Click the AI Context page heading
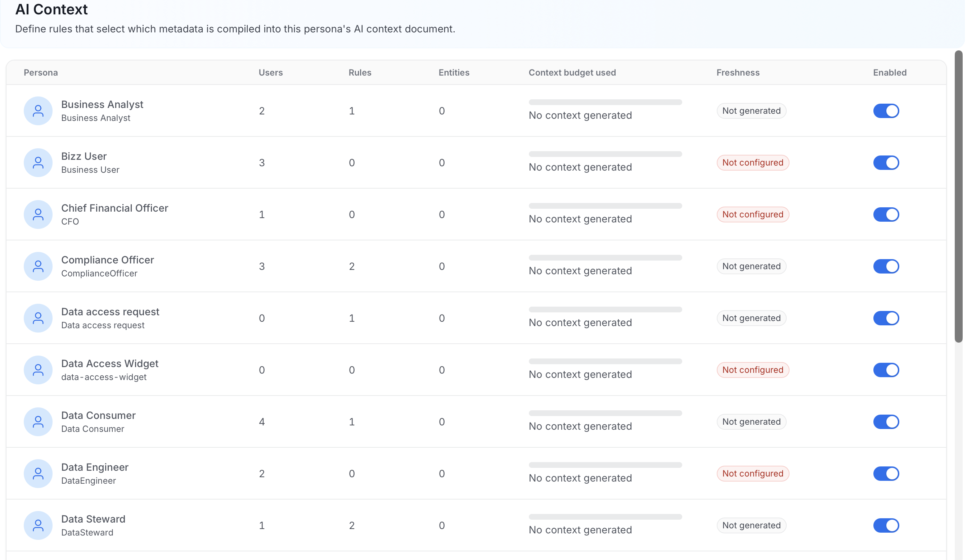Screen dimensions: 967x560 [51, 9]
